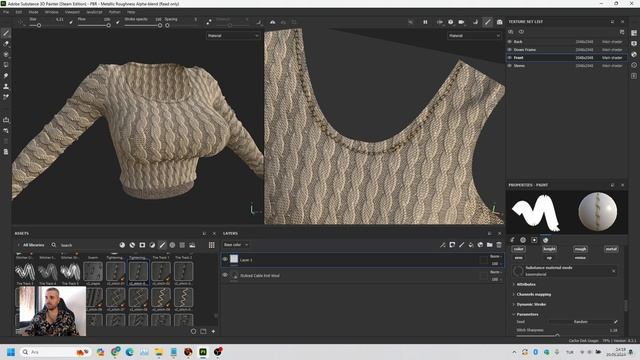Screen dimensions: 640x360
Task: Remove the Substance material mode with its X
Action: point(613,271)
